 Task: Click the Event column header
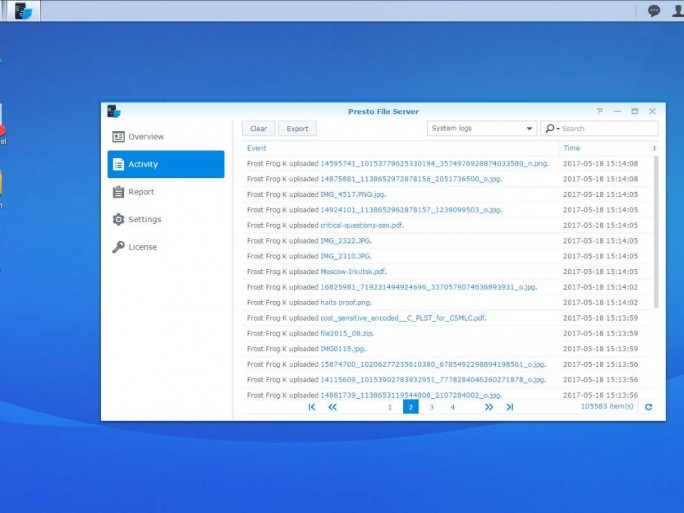(x=256, y=148)
